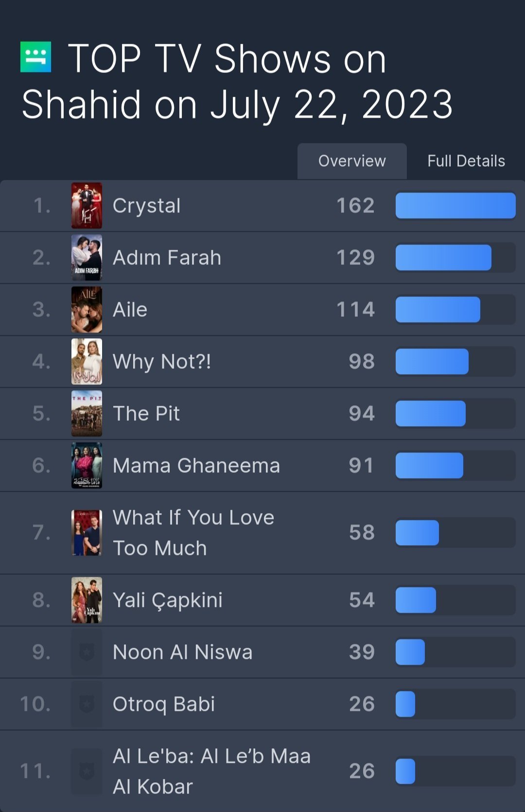Open the Crystal show title link
The height and width of the screenshot is (812, 525).
(x=146, y=206)
